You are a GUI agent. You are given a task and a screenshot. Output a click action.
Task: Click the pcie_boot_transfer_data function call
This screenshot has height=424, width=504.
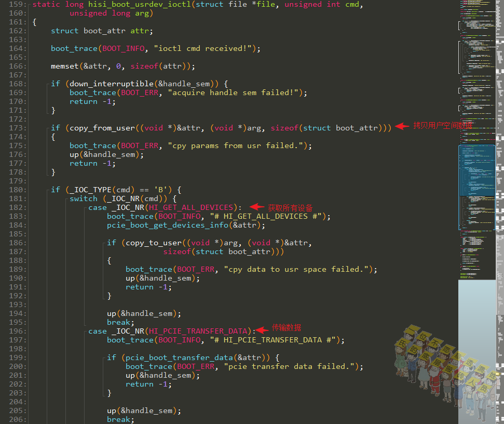click(x=180, y=357)
